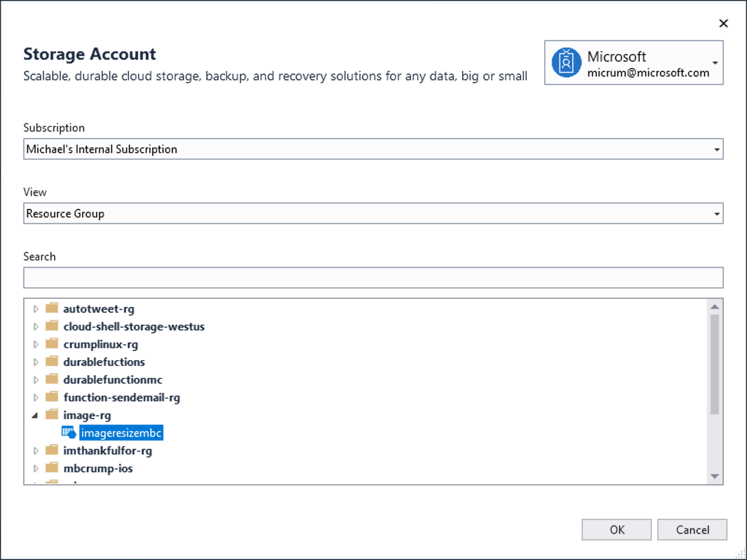Viewport: 747px width, 560px height.
Task: Collapse the image-rg resource group
Action: coord(35,415)
